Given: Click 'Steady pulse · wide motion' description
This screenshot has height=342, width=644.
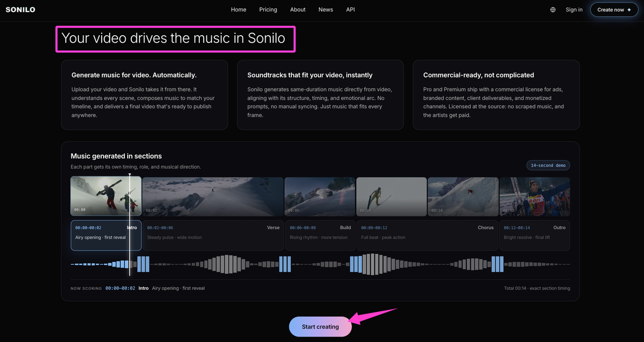Looking at the screenshot, I should click(175, 237).
